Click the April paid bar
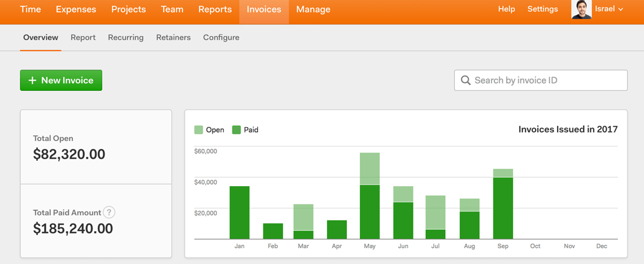The width and height of the screenshot is (644, 264). (x=337, y=230)
